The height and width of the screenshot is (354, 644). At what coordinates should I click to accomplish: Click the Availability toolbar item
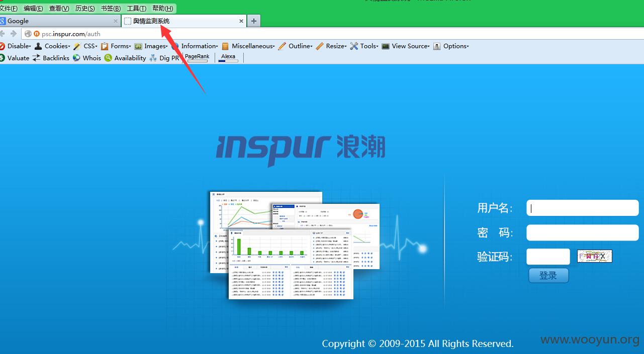coord(125,58)
